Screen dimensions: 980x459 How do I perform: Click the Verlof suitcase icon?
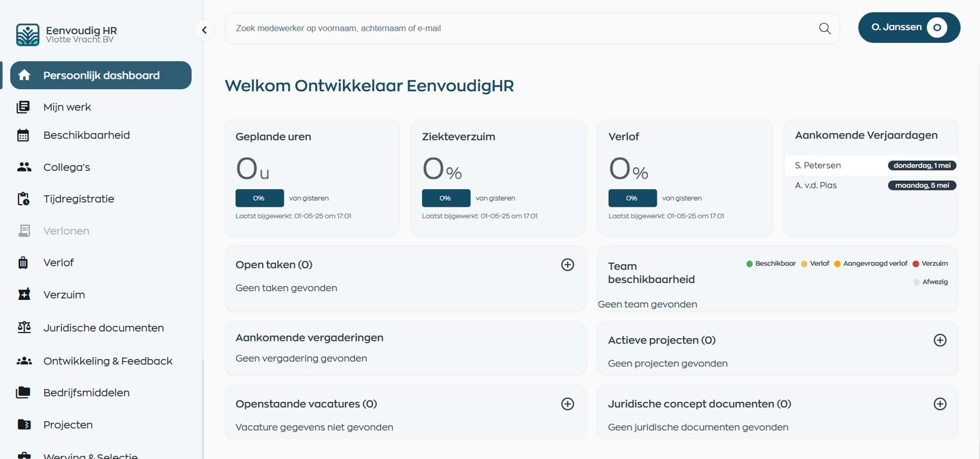[x=24, y=262]
